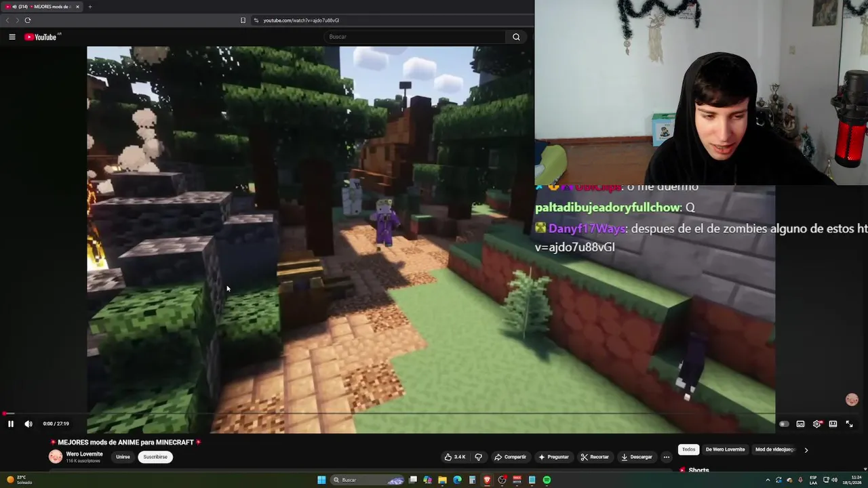Click the Suscribirse button
The width and height of the screenshot is (868, 488).
click(155, 457)
